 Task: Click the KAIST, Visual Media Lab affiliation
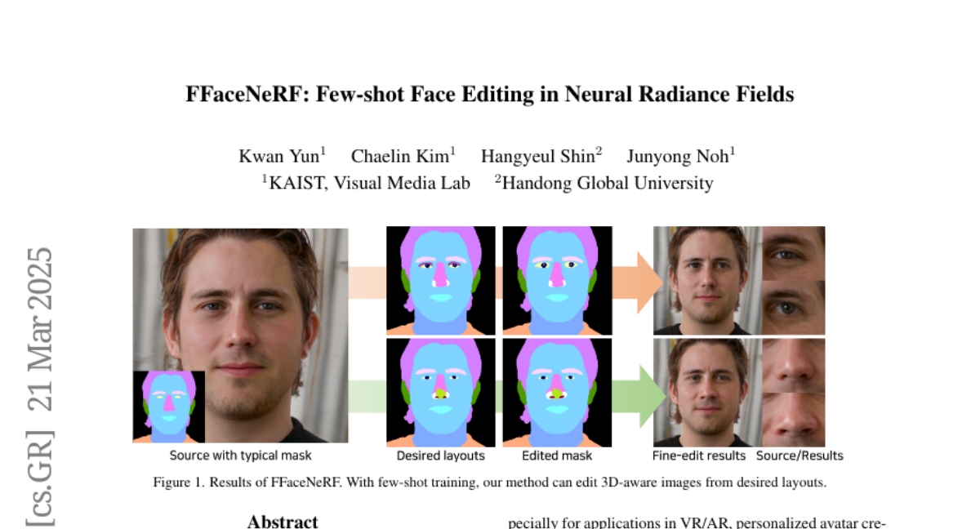pos(366,183)
